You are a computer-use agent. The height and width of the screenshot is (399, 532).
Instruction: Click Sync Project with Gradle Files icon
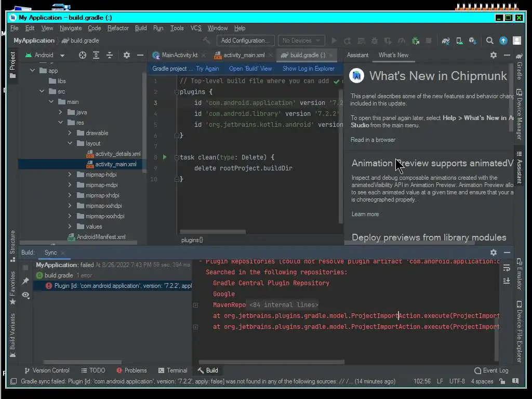[x=445, y=41]
